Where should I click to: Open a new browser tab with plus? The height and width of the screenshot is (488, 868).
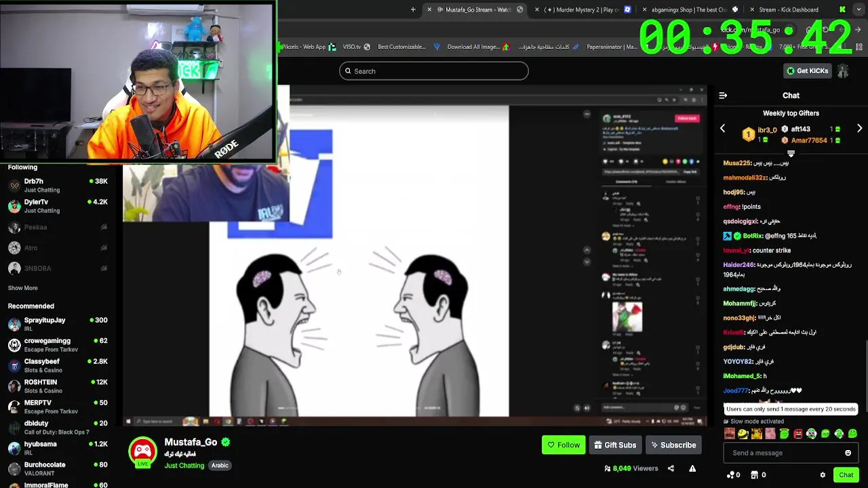(413, 9)
